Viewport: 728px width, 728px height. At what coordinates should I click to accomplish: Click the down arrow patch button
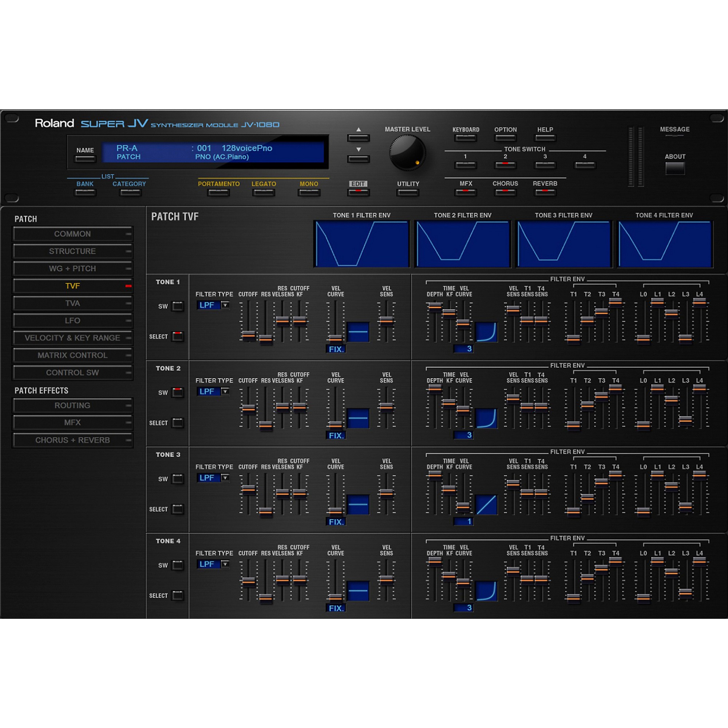(x=358, y=159)
